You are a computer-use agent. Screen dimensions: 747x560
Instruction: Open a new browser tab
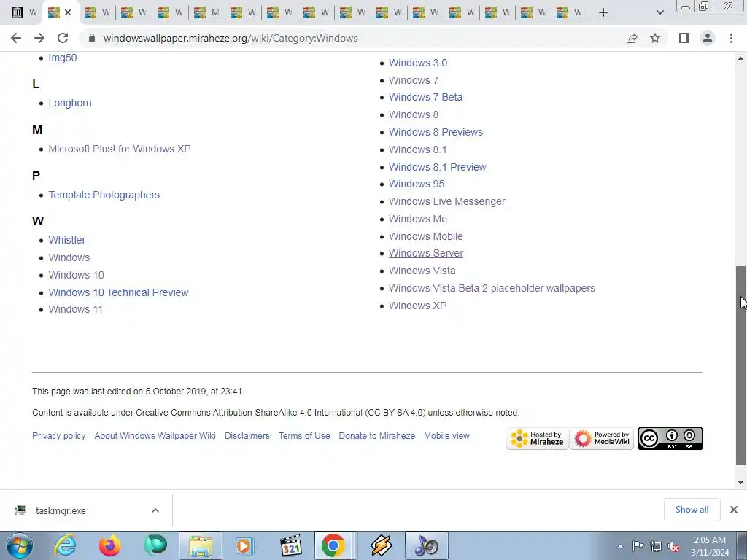(x=603, y=12)
